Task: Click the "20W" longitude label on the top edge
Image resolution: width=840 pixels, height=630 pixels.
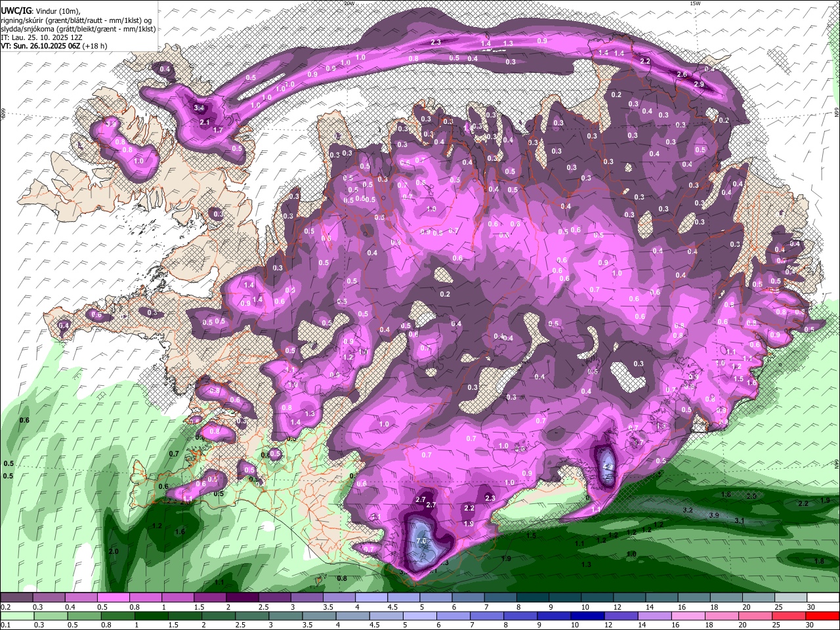Action: click(x=349, y=3)
